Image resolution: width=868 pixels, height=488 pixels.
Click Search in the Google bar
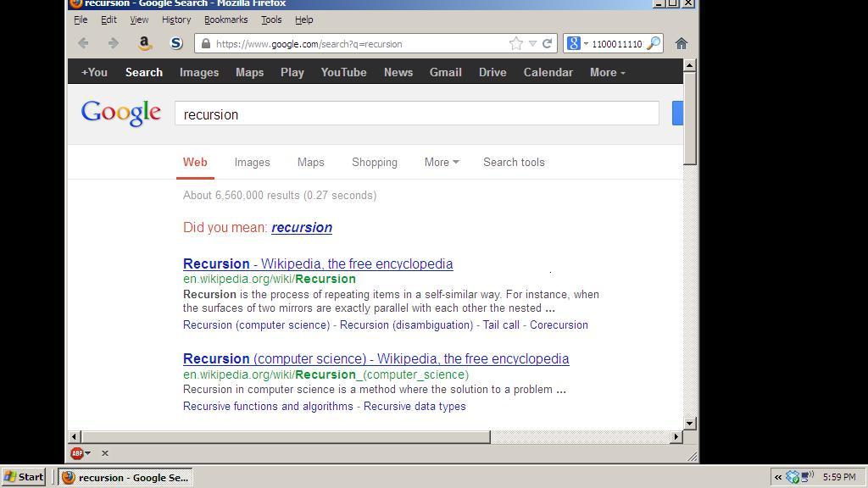[x=144, y=73]
